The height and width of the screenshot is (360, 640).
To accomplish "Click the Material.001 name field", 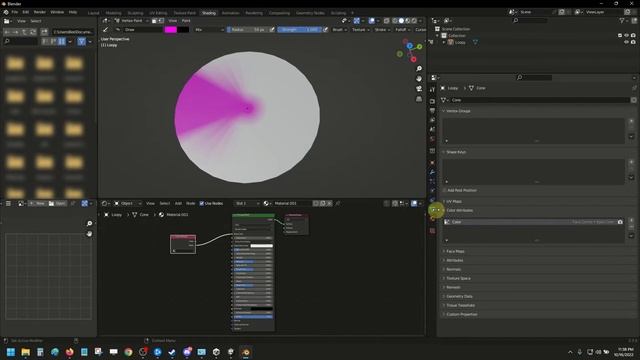I will [291, 203].
